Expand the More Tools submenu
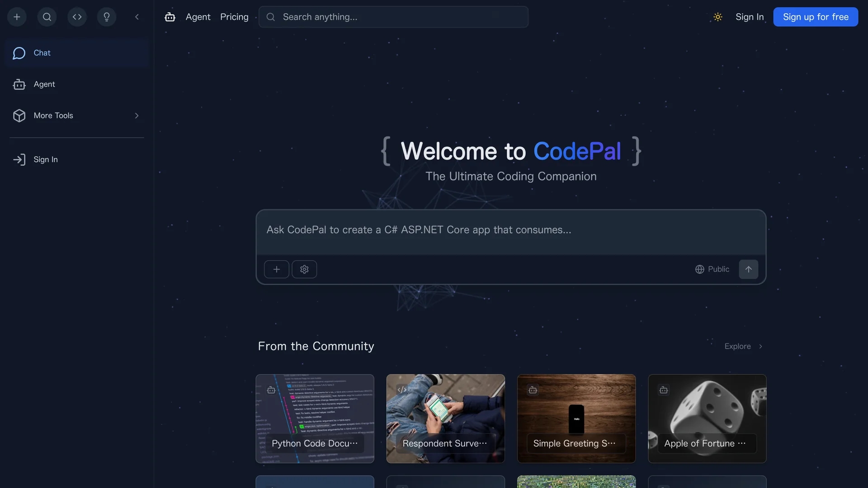The image size is (868, 488). [77, 116]
